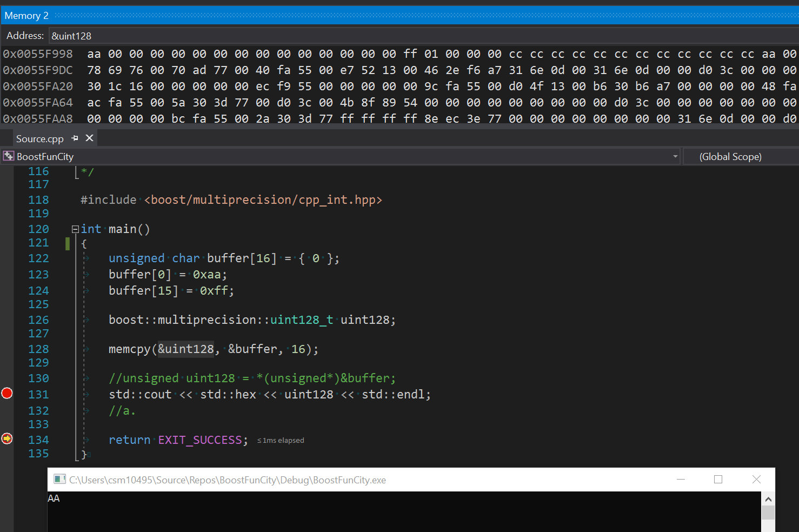The width and height of the screenshot is (799, 532).
Task: Pin the Source.cpp tab
Action: 75,138
